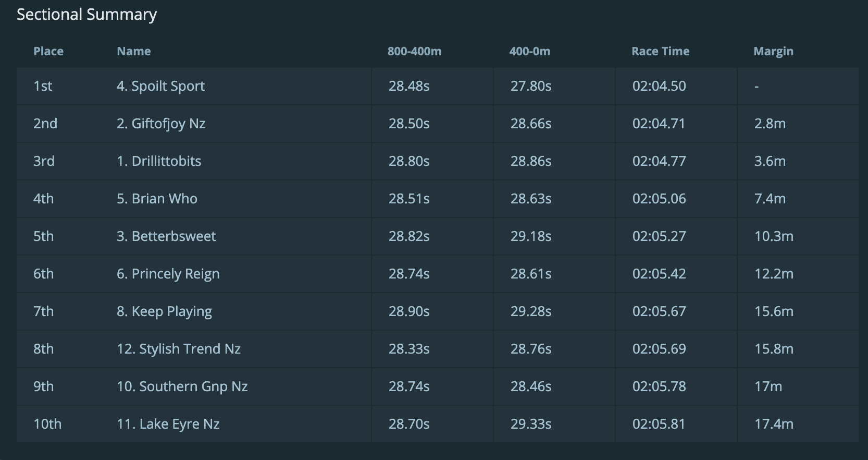Click the Name column header
868x460 pixels.
pos(134,51)
